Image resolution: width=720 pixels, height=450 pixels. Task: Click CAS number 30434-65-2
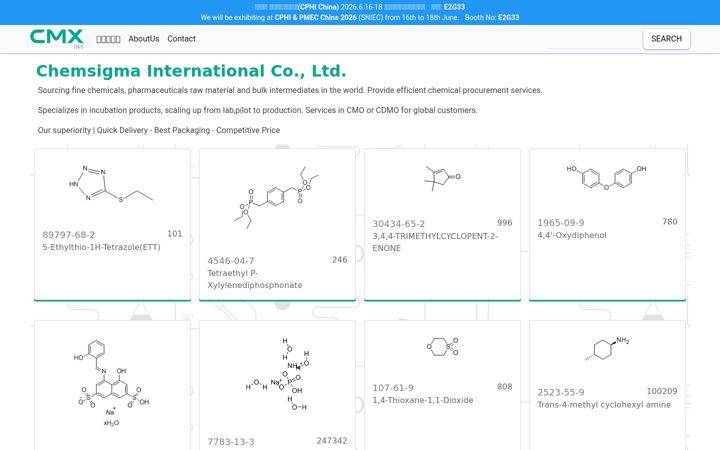(x=399, y=224)
